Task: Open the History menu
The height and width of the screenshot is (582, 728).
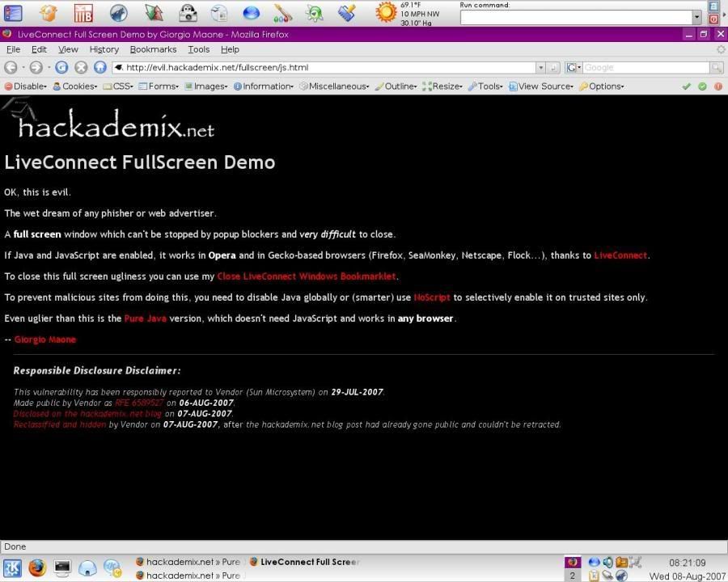Action: pos(104,49)
